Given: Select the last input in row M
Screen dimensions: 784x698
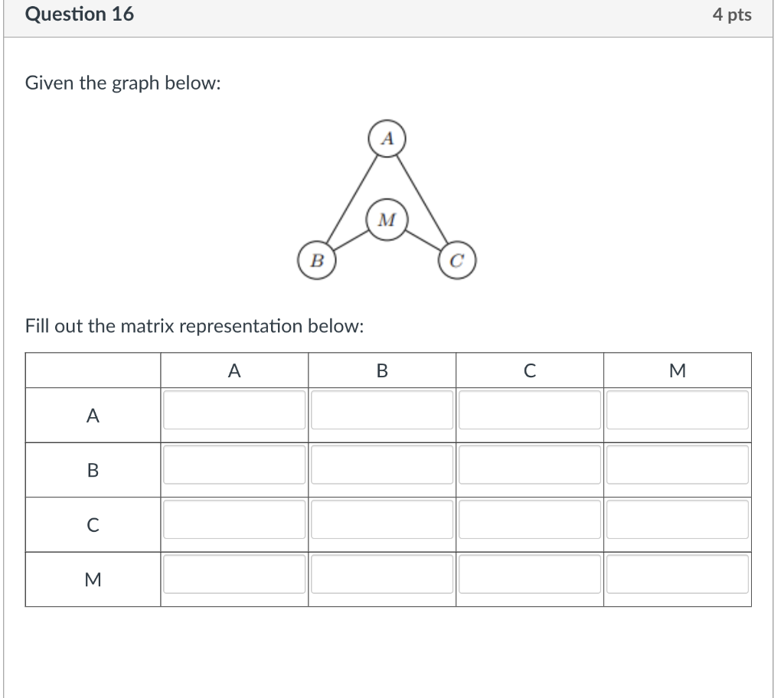Looking at the screenshot, I should point(677,574).
